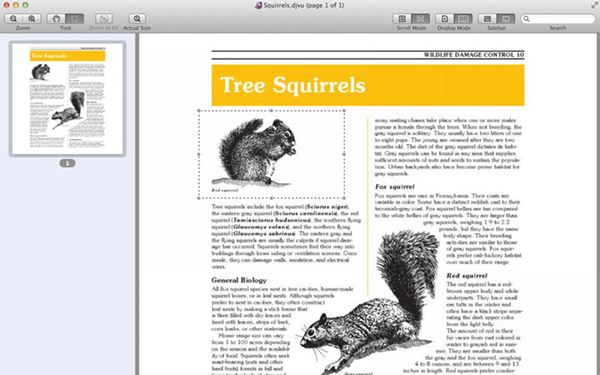The width and height of the screenshot is (600, 375).
Task: Click the search magnifier icon
Action: coord(527,19)
